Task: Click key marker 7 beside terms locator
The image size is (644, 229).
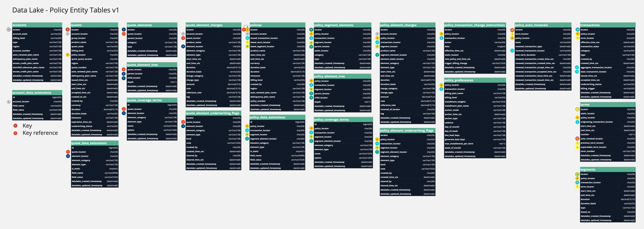Action: [577, 109]
